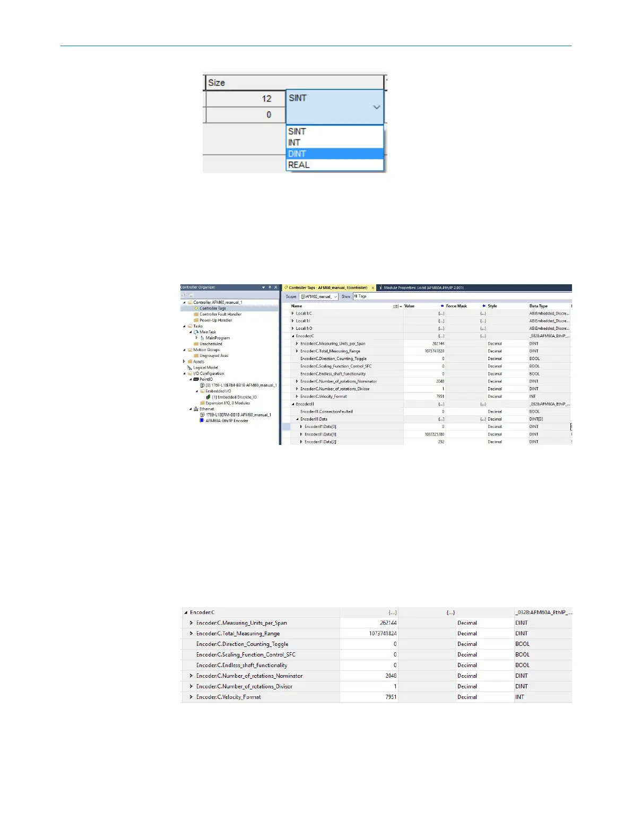Screen dimensions: 632x840
Task: Click the Ungrouped Axes folder icon
Action: (x=196, y=355)
